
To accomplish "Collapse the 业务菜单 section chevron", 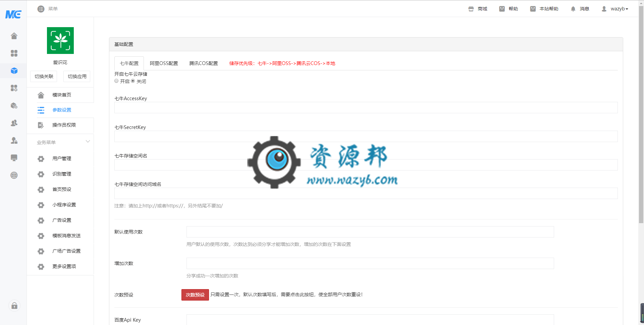I will 88,141.
